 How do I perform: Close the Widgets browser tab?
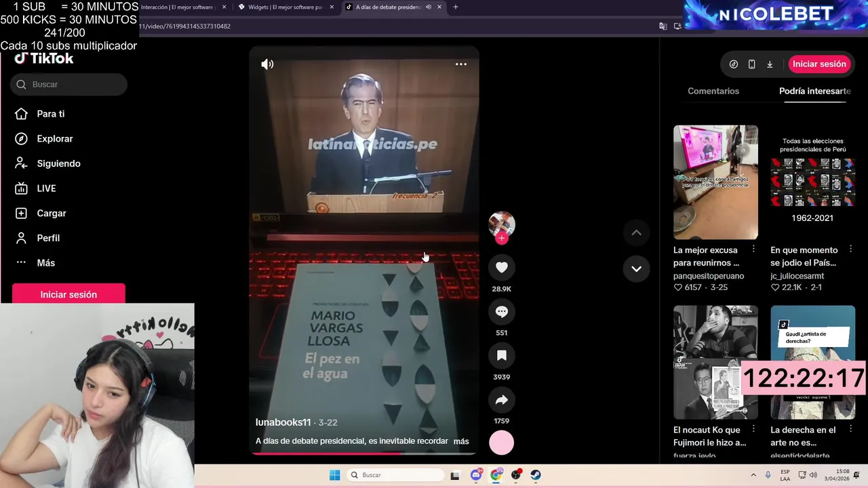332,7
